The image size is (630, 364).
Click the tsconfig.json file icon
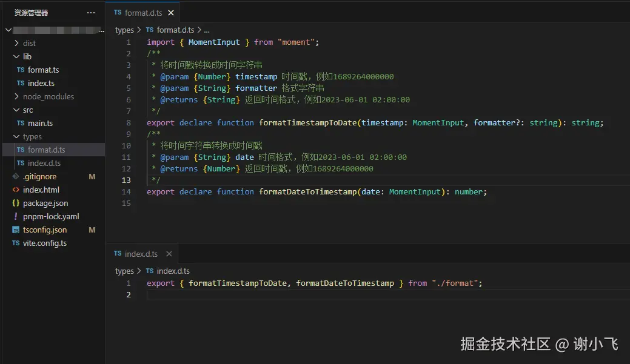16,230
